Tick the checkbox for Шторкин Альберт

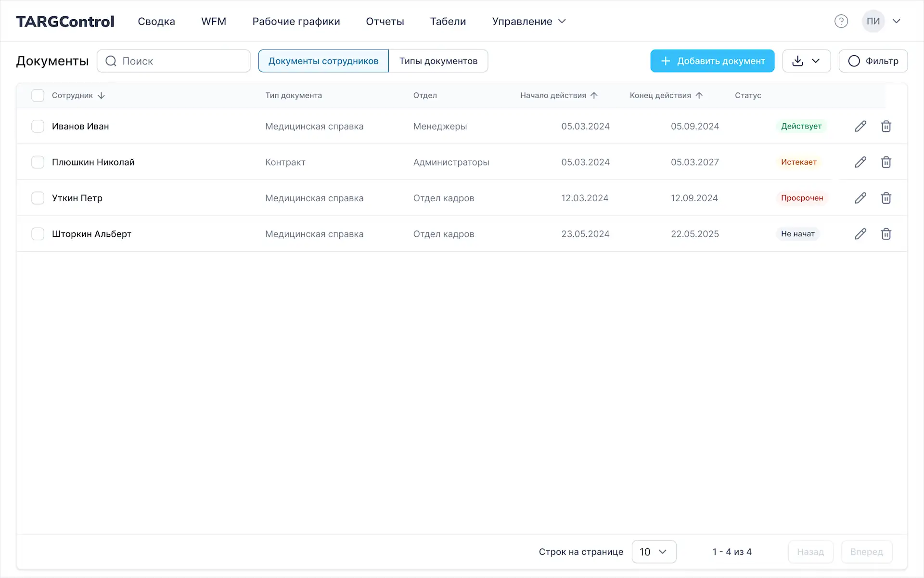click(38, 234)
